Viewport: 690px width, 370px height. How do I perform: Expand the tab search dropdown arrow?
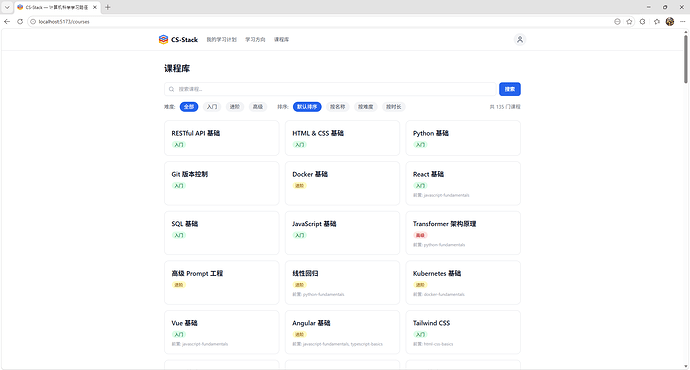click(7, 7)
